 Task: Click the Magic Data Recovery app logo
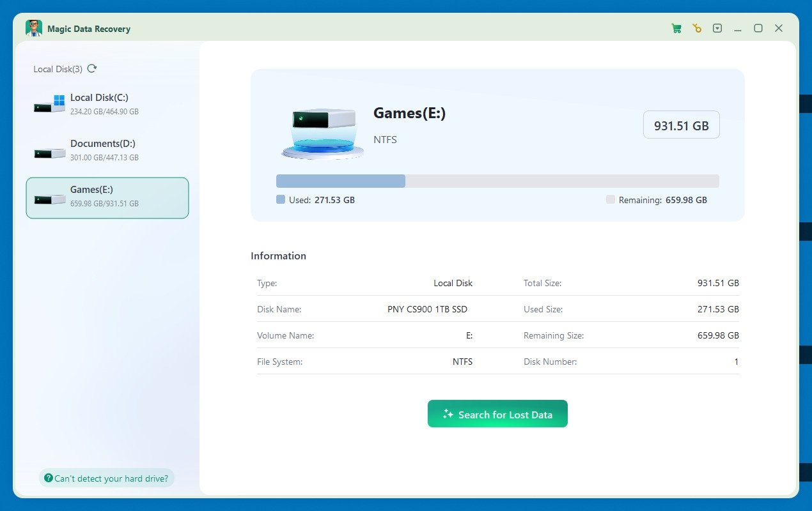34,28
